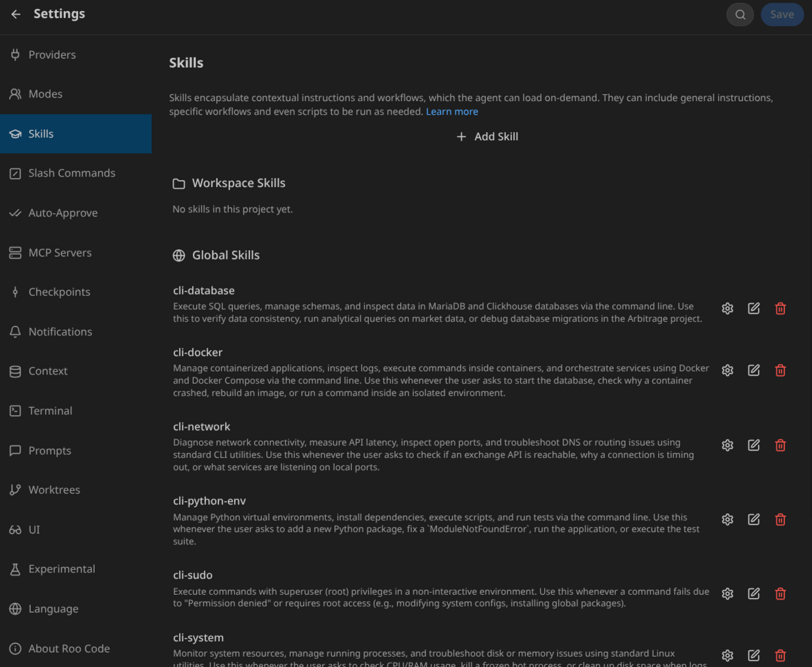Click the back arrow next to Settings
This screenshot has height=667, width=812.
(16, 14)
